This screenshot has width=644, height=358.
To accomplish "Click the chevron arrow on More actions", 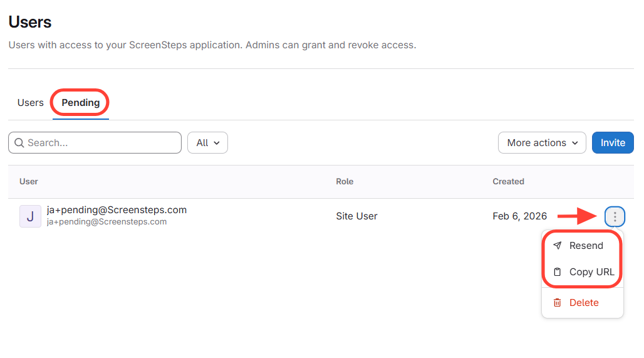I will 574,143.
